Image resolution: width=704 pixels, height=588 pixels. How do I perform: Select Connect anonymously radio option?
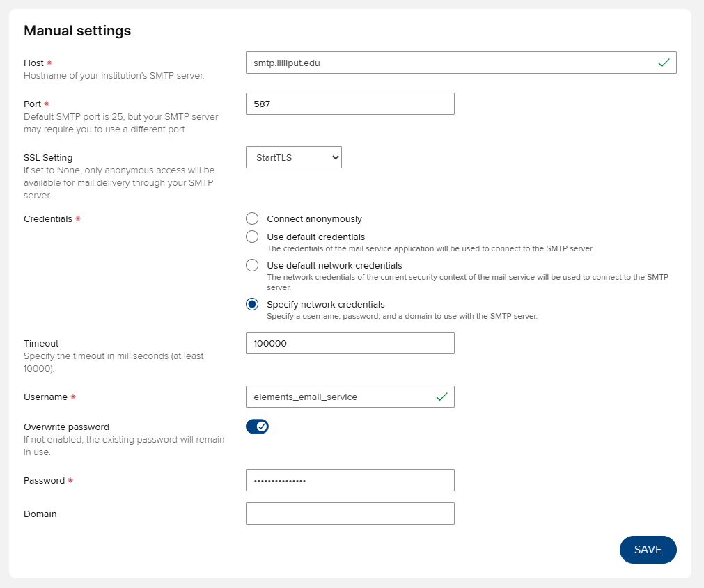[252, 218]
